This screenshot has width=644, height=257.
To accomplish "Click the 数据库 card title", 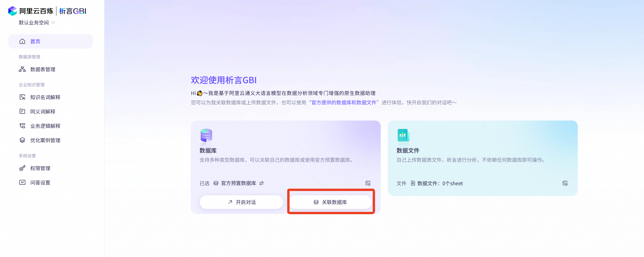I will coord(208,151).
